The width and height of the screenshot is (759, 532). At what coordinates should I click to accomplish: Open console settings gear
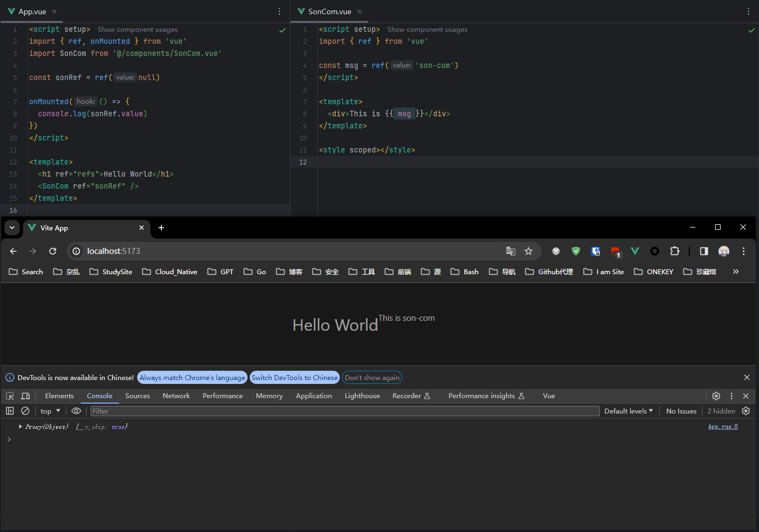click(x=746, y=411)
